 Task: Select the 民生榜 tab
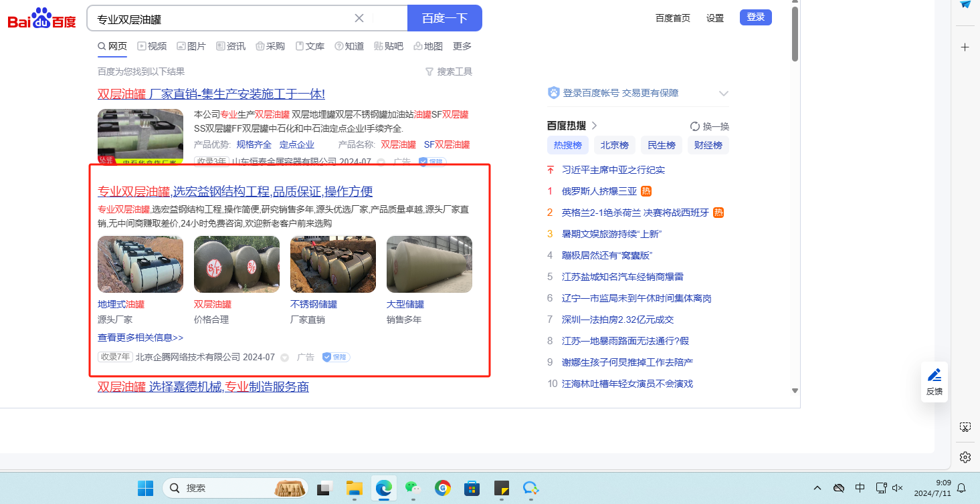662,145
